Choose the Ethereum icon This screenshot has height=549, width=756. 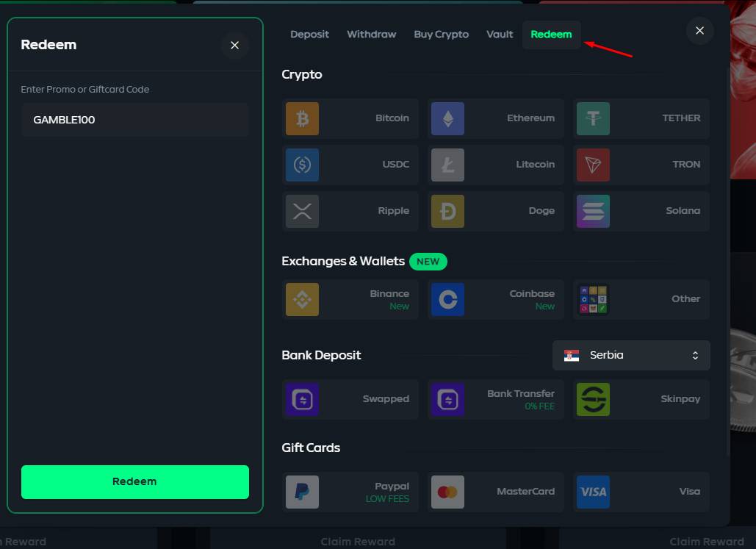447,118
